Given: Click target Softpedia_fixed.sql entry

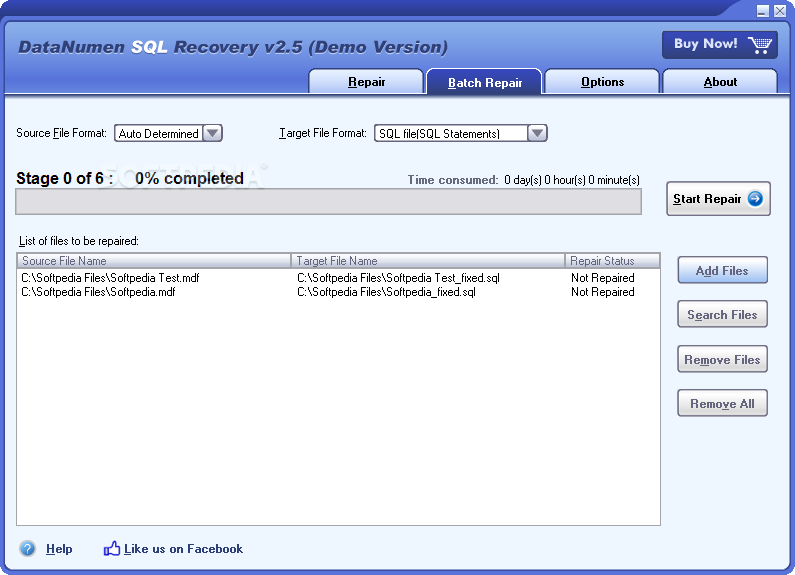Looking at the screenshot, I should [x=386, y=292].
